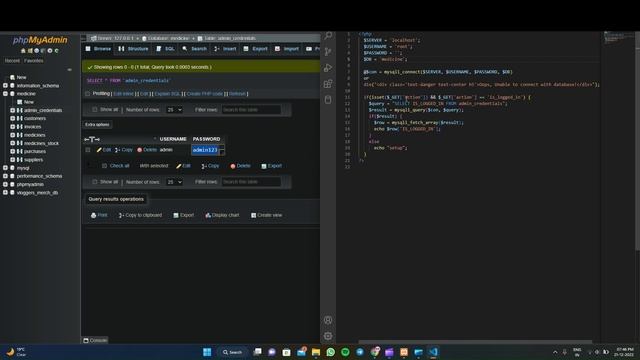The image size is (640, 360).
Task: Click Export in query results operations
Action: [x=184, y=215]
